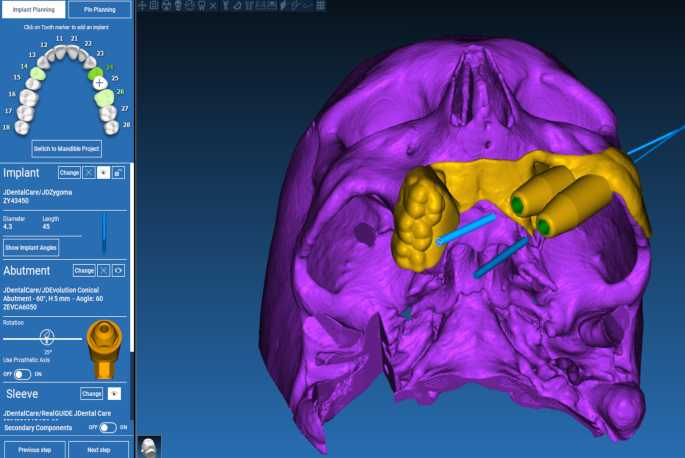Image resolution: width=685 pixels, height=458 pixels.
Task: Click the blue implant preview graphic
Action: tap(104, 234)
